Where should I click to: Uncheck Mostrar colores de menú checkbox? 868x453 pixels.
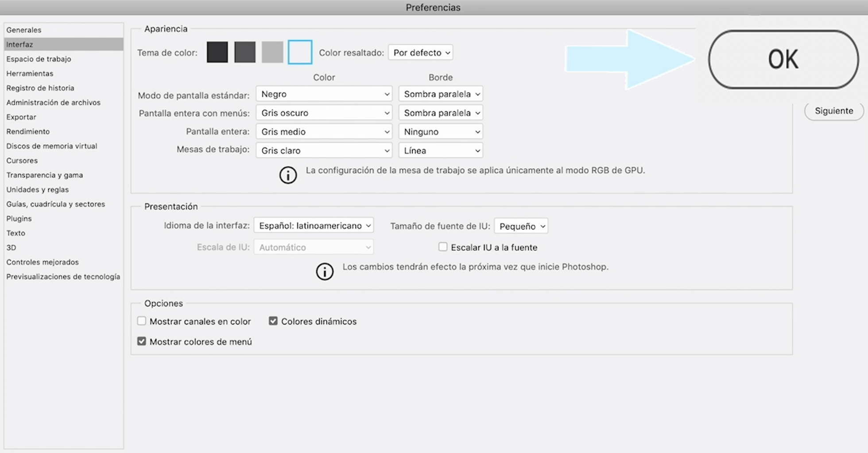(x=142, y=341)
